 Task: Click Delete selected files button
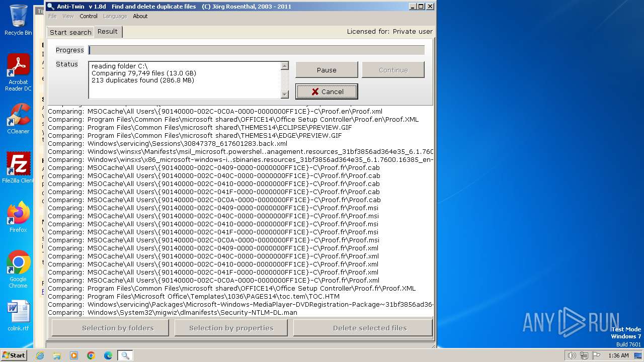[363, 328]
